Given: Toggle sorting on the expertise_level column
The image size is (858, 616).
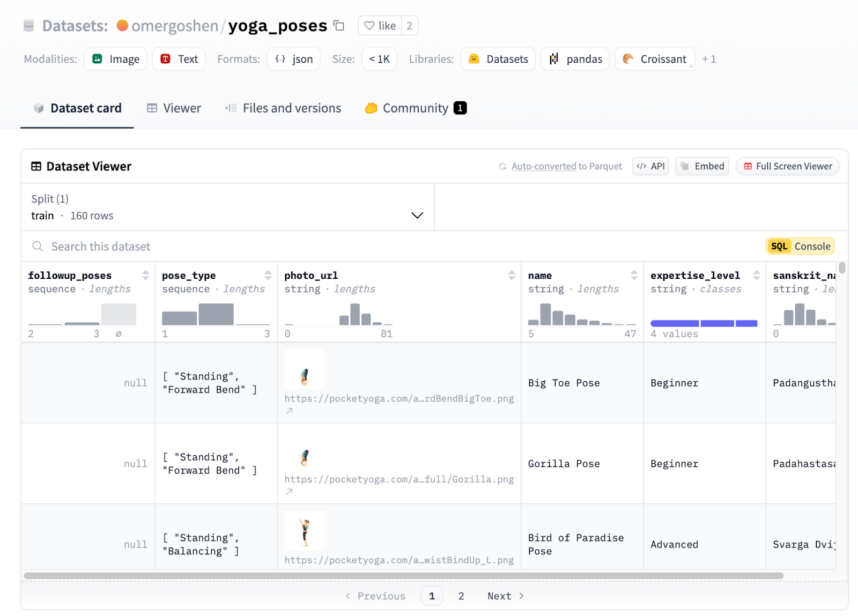Looking at the screenshot, I should (757, 276).
